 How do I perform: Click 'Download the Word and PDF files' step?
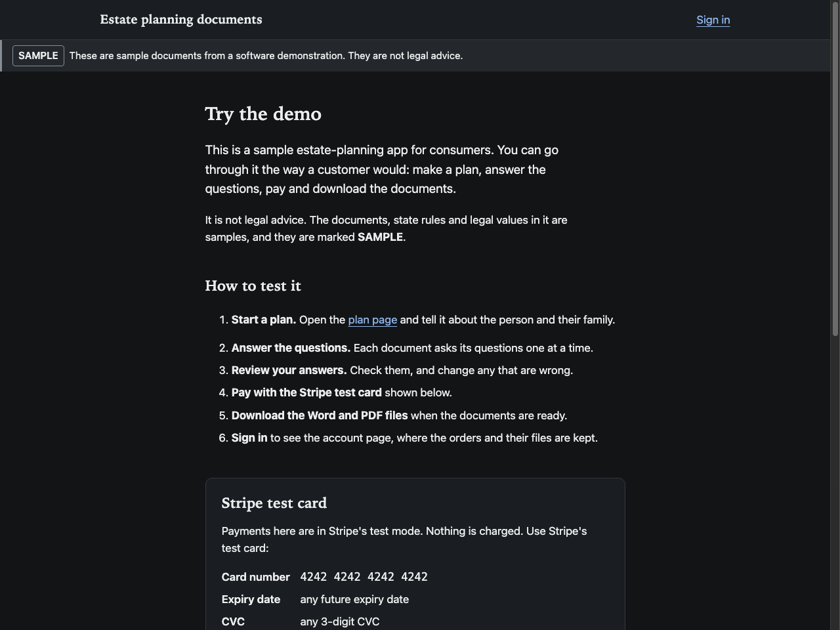[x=320, y=416]
